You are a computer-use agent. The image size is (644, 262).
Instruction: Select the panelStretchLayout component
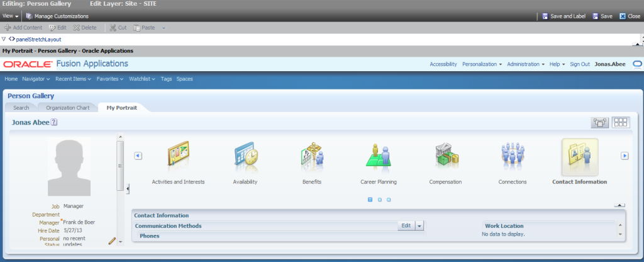pos(38,40)
